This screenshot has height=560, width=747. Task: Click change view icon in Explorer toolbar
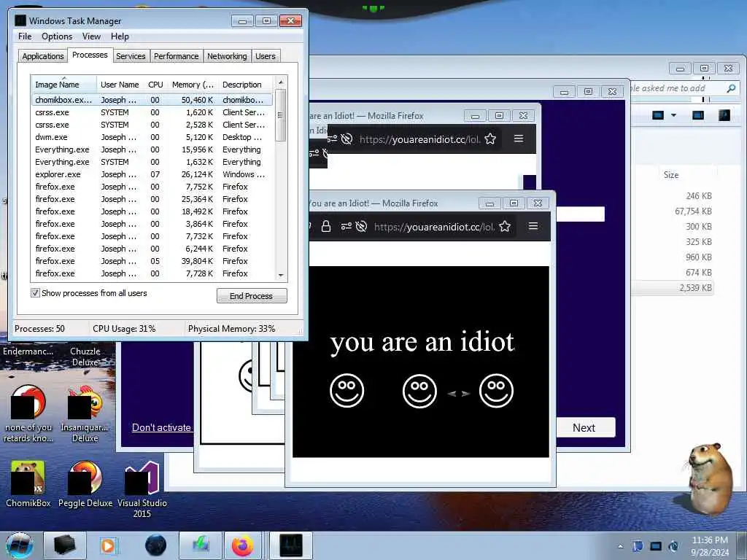pos(658,115)
